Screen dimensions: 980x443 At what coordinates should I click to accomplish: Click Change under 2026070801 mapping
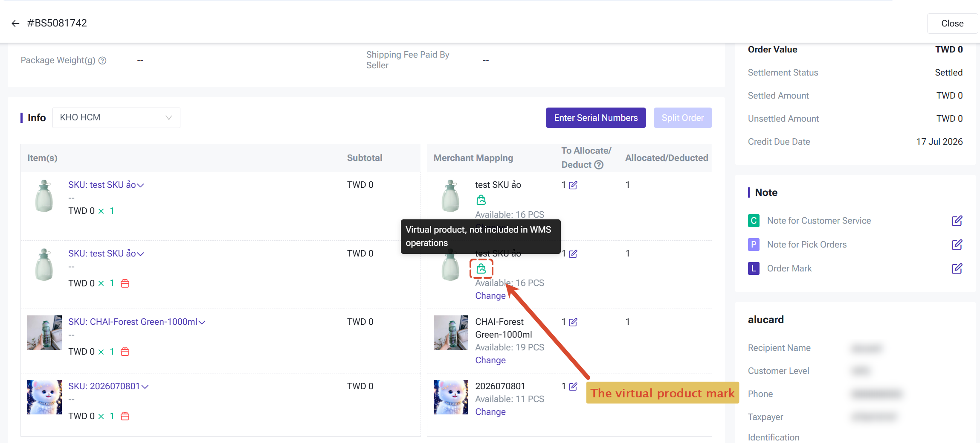[490, 412]
